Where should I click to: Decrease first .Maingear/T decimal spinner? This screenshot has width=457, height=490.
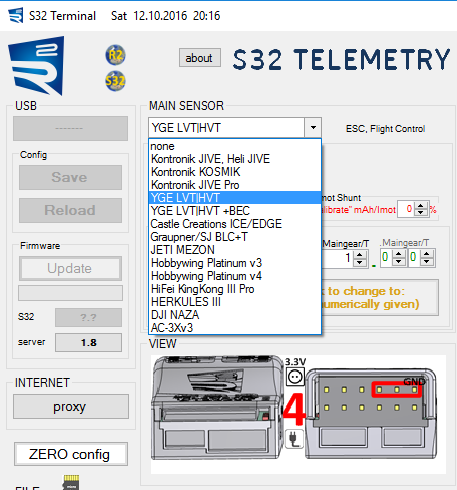[399, 262]
